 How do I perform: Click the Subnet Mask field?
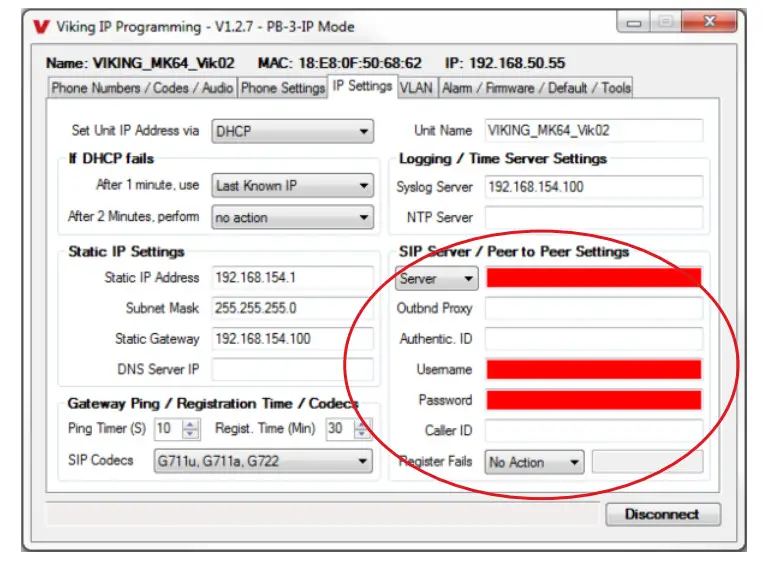pos(292,308)
